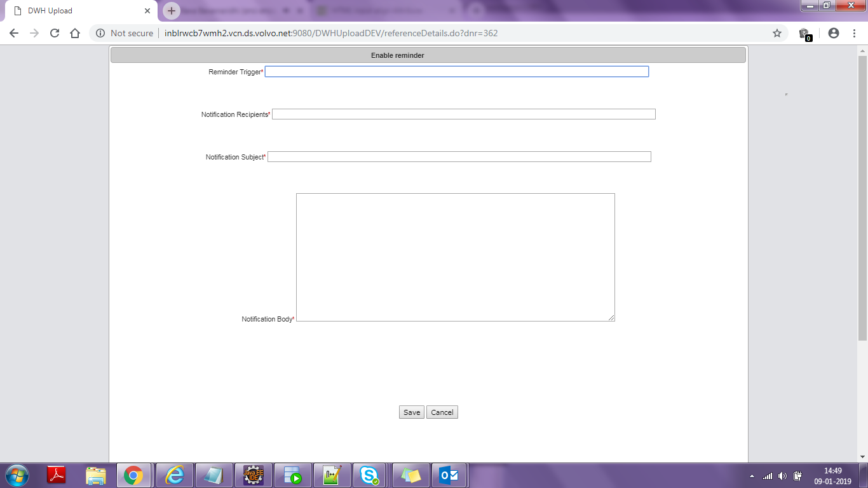Open the Chrome profile account icon
This screenshot has width=868, height=488.
pos(834,33)
